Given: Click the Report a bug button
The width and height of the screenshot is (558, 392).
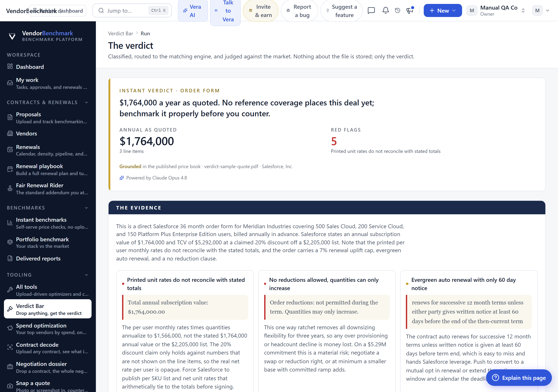Looking at the screenshot, I should point(299,11).
